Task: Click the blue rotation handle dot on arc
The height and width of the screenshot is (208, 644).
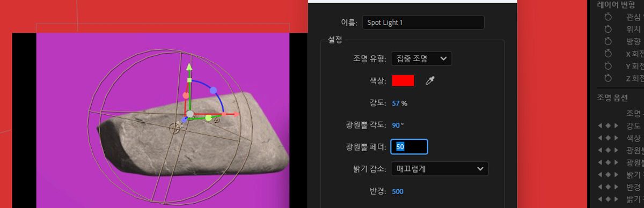Action: (213, 90)
